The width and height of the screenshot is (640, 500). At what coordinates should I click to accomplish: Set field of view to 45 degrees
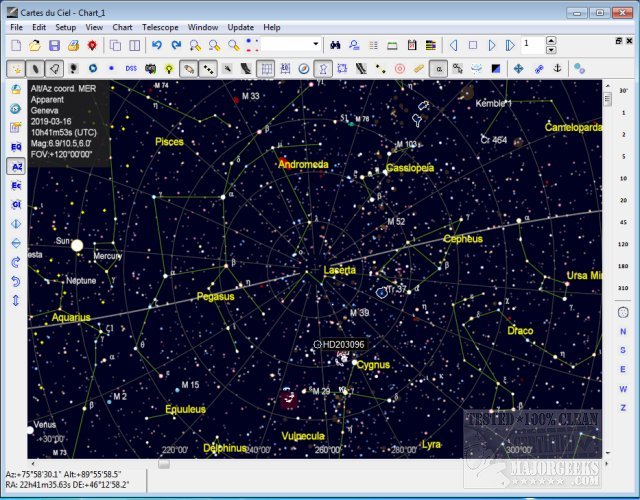pos(623,222)
